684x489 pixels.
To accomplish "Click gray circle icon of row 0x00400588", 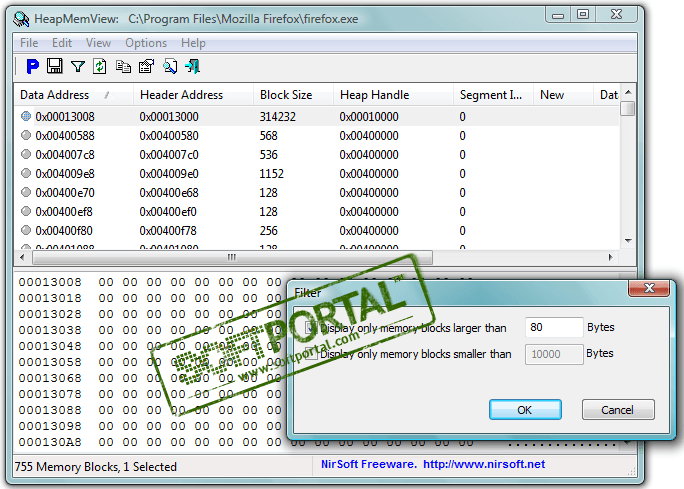I will 26,135.
